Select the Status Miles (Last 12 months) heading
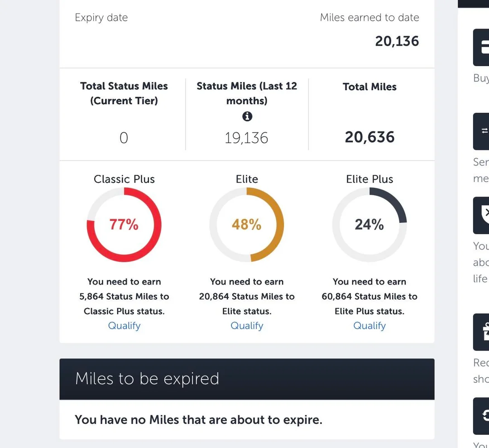 point(247,93)
